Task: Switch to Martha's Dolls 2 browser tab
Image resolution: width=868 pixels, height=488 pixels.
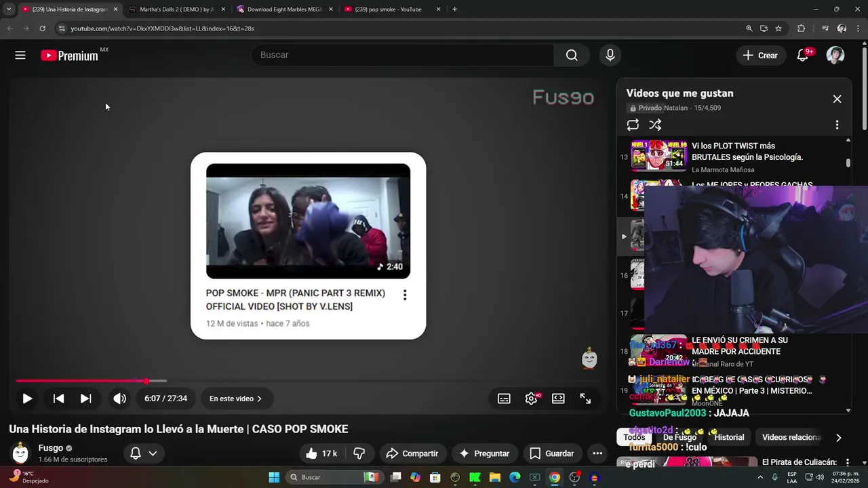Action: (177, 9)
